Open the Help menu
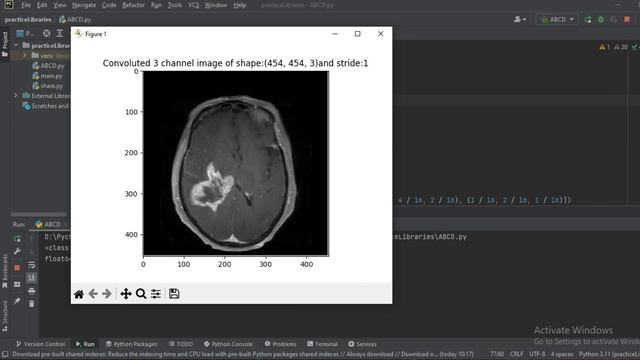Screen dimensions: 640x360 tap(240, 5)
